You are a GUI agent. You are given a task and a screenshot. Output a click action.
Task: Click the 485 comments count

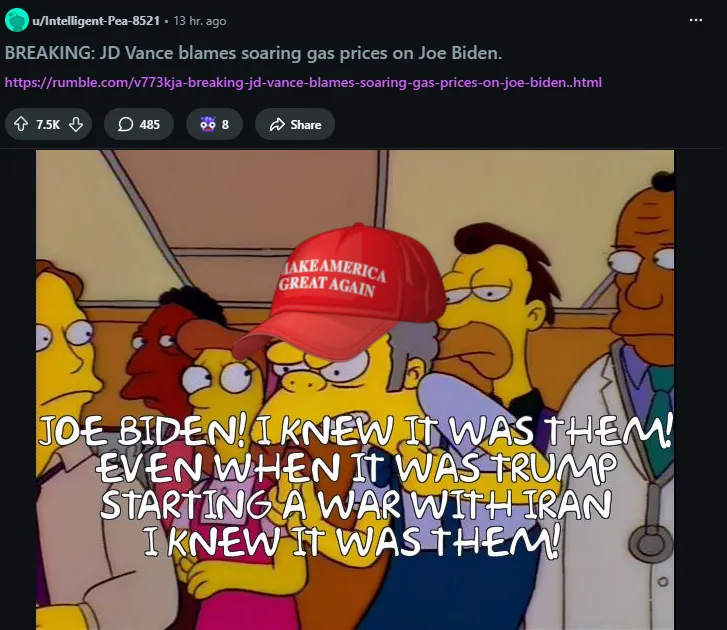[x=150, y=125]
